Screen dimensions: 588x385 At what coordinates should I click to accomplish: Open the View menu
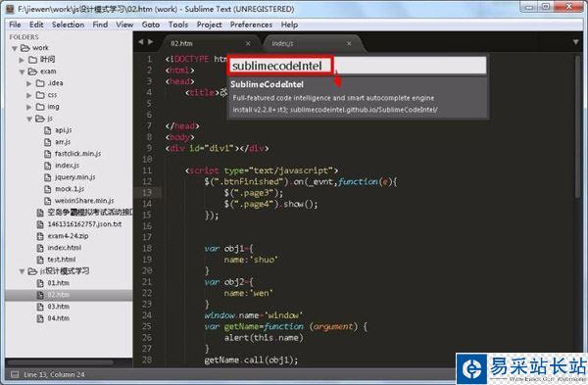tap(124, 24)
